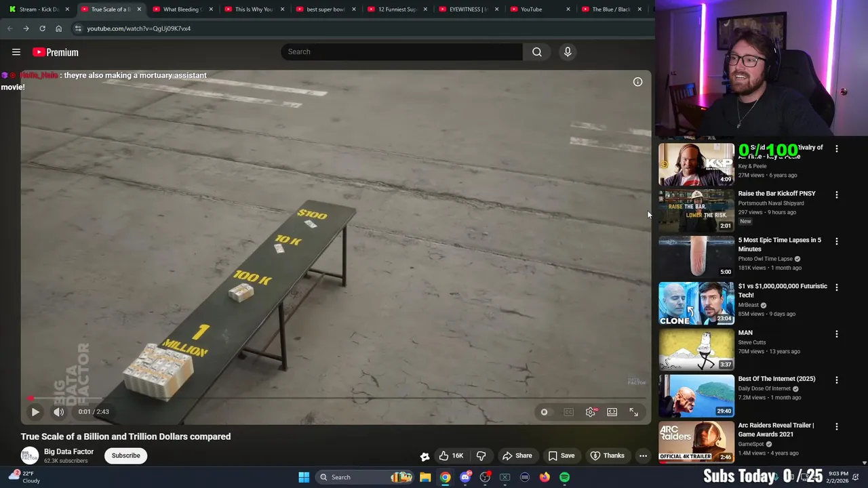Open the clock showing 9:03 PM
The width and height of the screenshot is (868, 488).
tap(839, 477)
